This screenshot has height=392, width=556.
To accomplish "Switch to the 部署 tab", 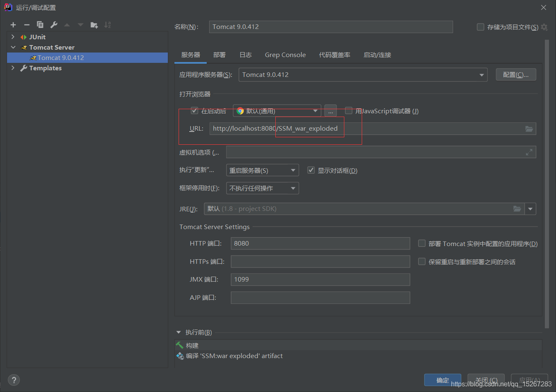I will [220, 55].
